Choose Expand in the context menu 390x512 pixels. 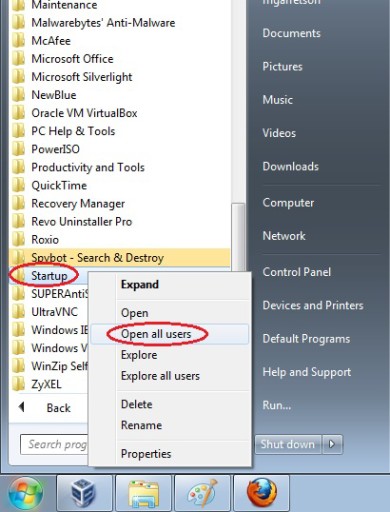140,284
